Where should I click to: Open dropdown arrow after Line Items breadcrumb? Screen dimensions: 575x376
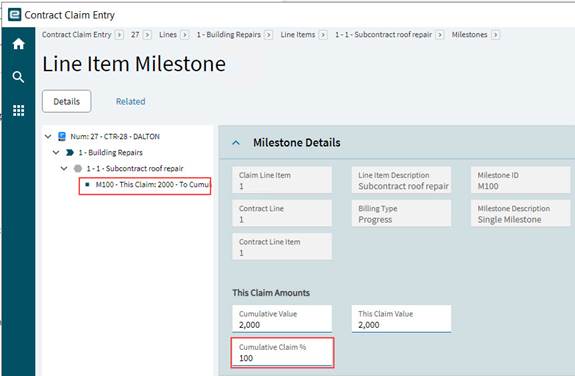coord(323,34)
